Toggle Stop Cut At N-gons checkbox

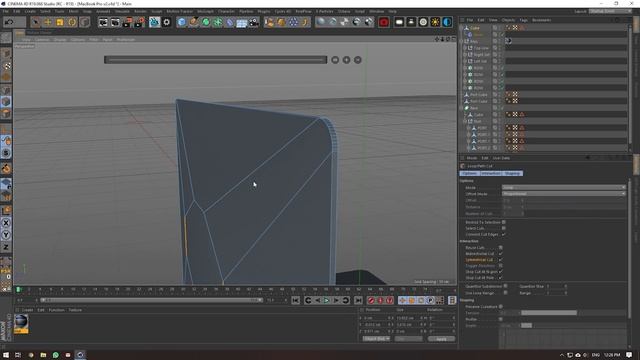point(500,271)
